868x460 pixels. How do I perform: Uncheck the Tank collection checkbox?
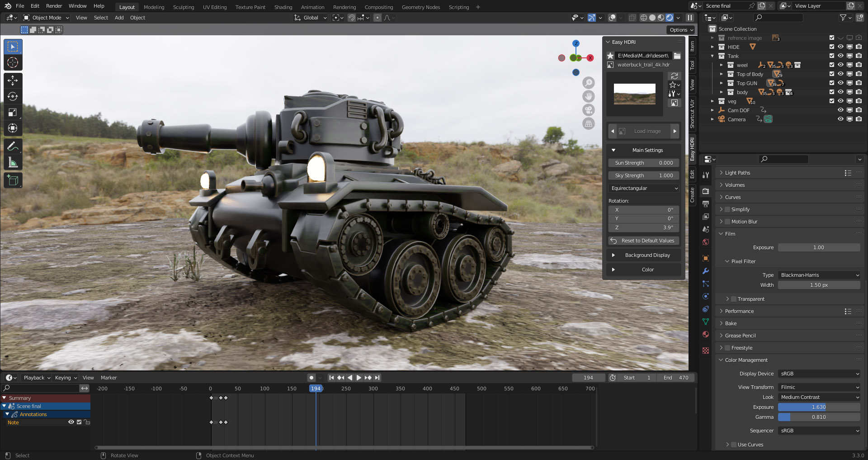831,56
